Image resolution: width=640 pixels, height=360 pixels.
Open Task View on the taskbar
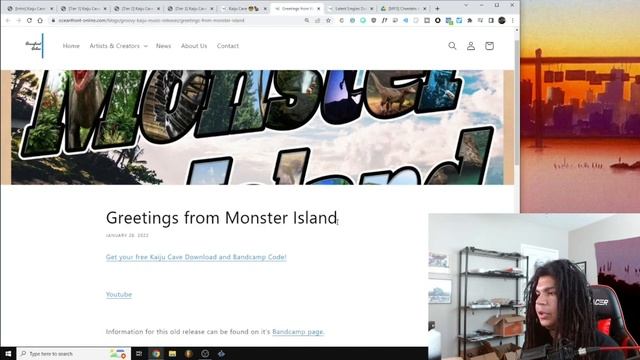pos(139,353)
